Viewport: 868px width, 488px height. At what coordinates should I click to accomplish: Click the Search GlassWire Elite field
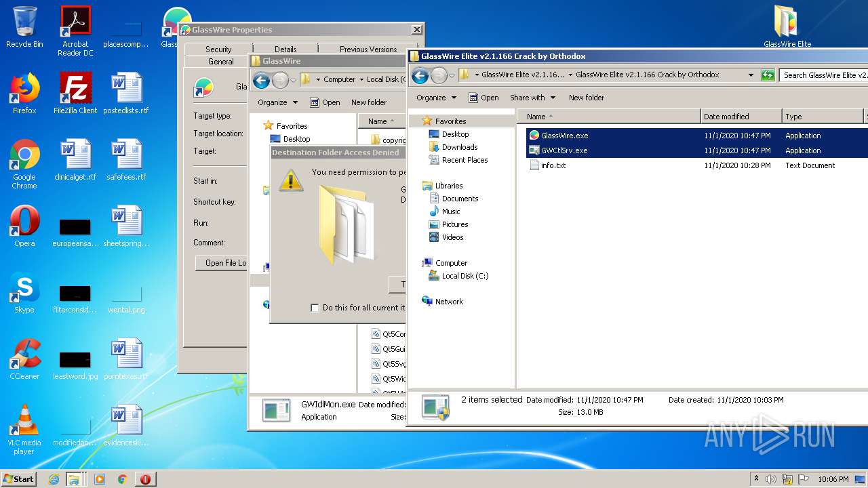click(823, 75)
